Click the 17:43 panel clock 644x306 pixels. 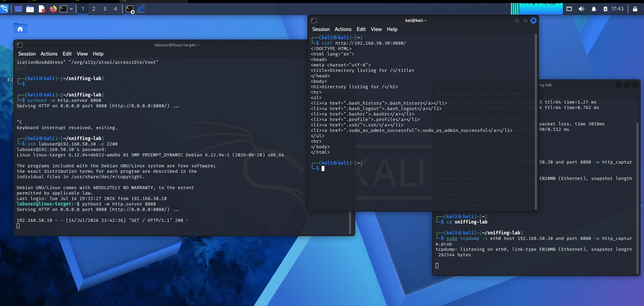click(x=617, y=9)
